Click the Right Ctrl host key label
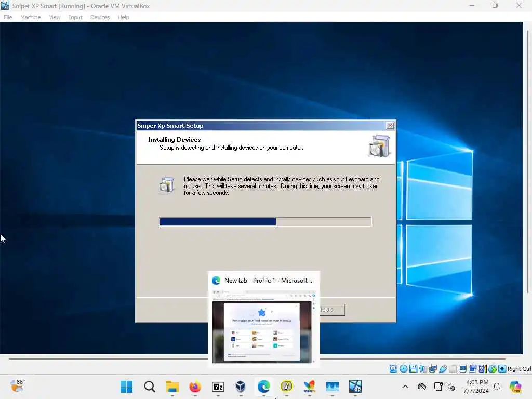 click(x=519, y=369)
